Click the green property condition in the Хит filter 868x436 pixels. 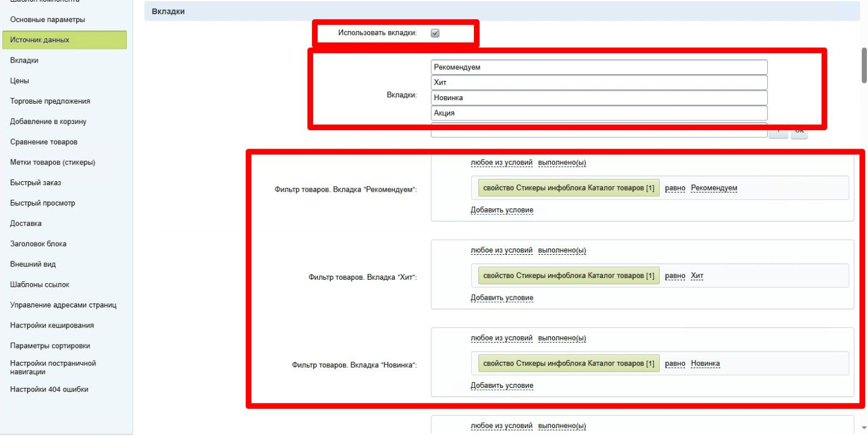click(x=568, y=276)
